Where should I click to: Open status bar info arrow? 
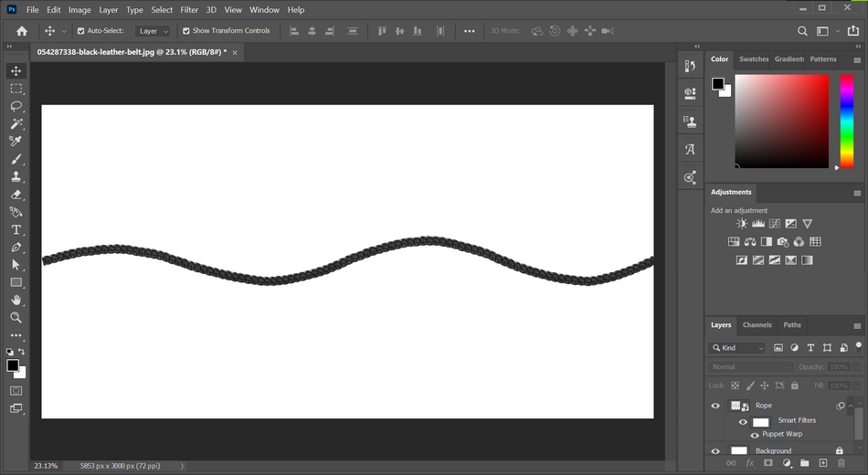point(182,466)
